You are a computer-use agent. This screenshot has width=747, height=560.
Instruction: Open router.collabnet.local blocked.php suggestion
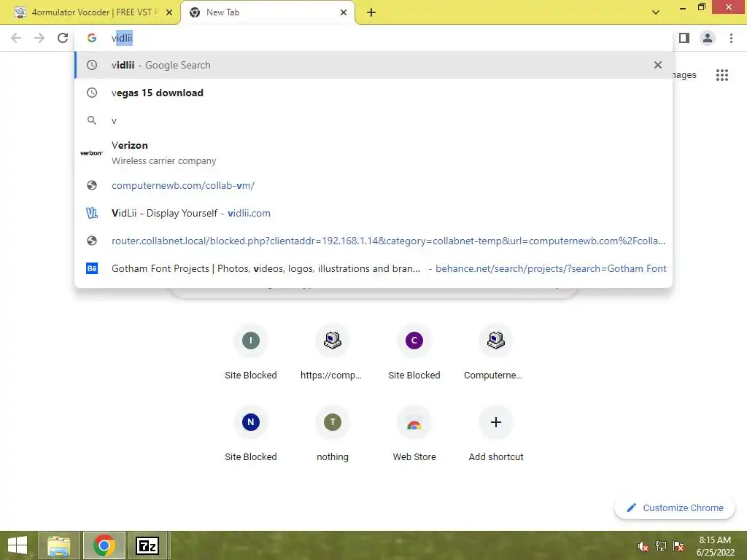(x=373, y=241)
